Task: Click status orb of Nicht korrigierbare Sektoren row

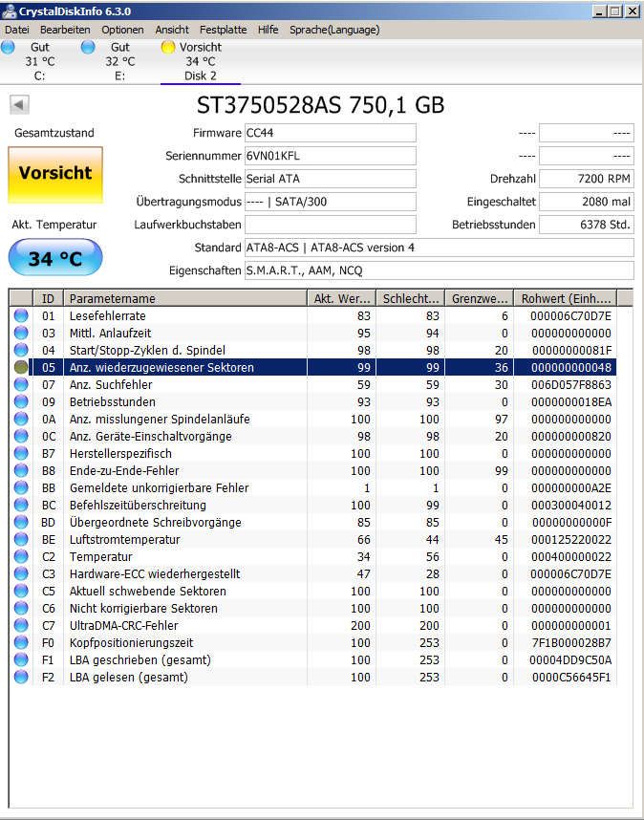Action: click(x=21, y=608)
